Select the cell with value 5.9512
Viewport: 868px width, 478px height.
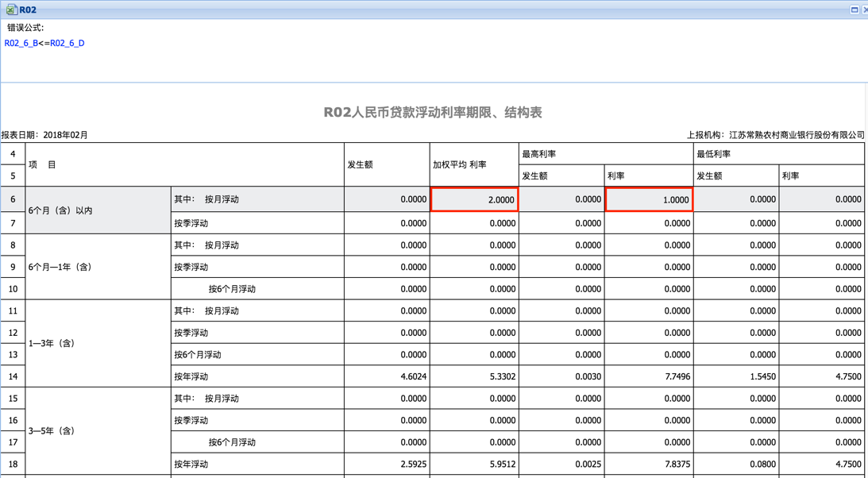(x=474, y=464)
